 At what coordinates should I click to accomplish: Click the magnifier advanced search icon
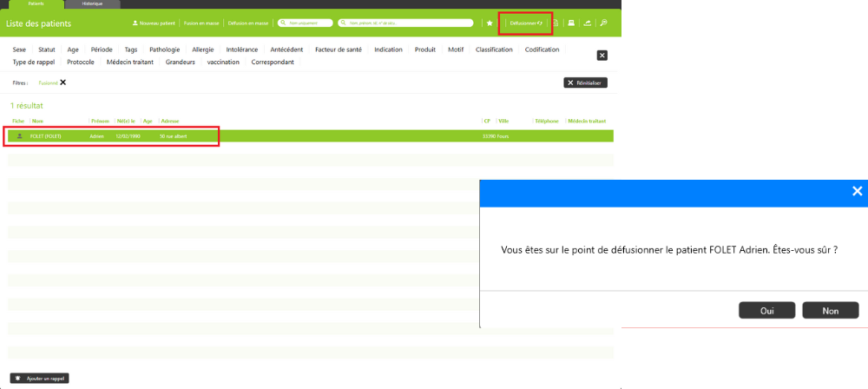coord(604,23)
